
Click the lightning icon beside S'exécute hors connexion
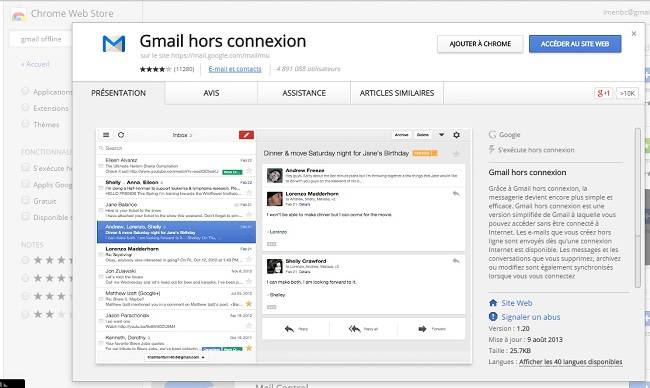click(492, 149)
